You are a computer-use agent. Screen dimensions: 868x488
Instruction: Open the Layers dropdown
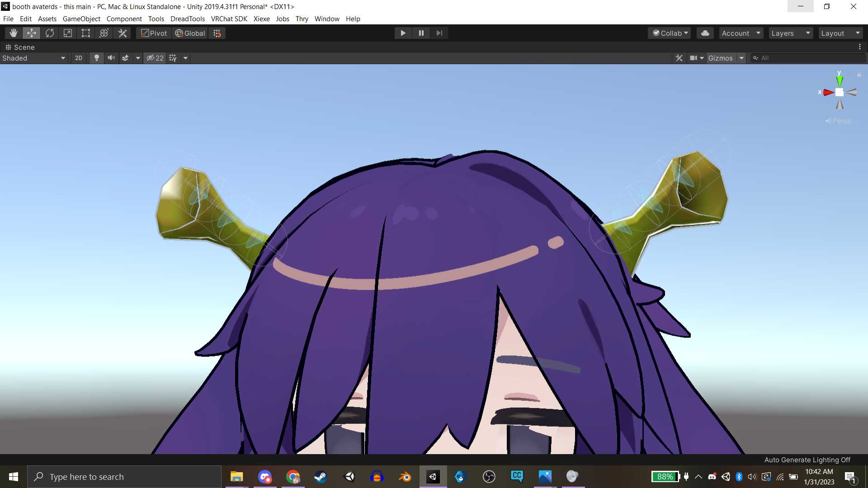tap(790, 33)
